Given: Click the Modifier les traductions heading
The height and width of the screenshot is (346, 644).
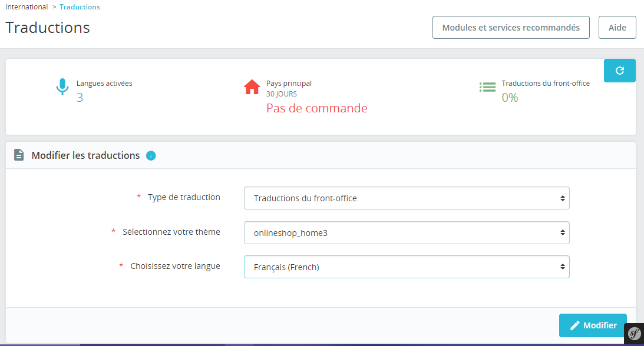Looking at the screenshot, I should (85, 155).
